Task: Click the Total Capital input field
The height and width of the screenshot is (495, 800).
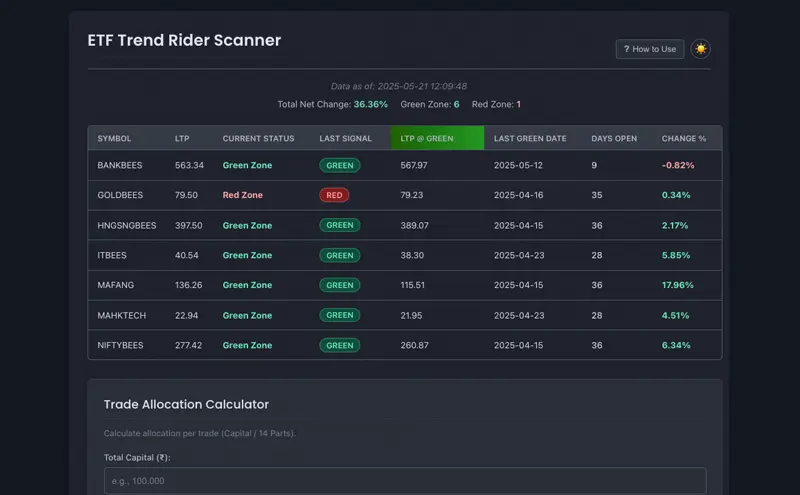Action: pyautogui.click(x=405, y=481)
